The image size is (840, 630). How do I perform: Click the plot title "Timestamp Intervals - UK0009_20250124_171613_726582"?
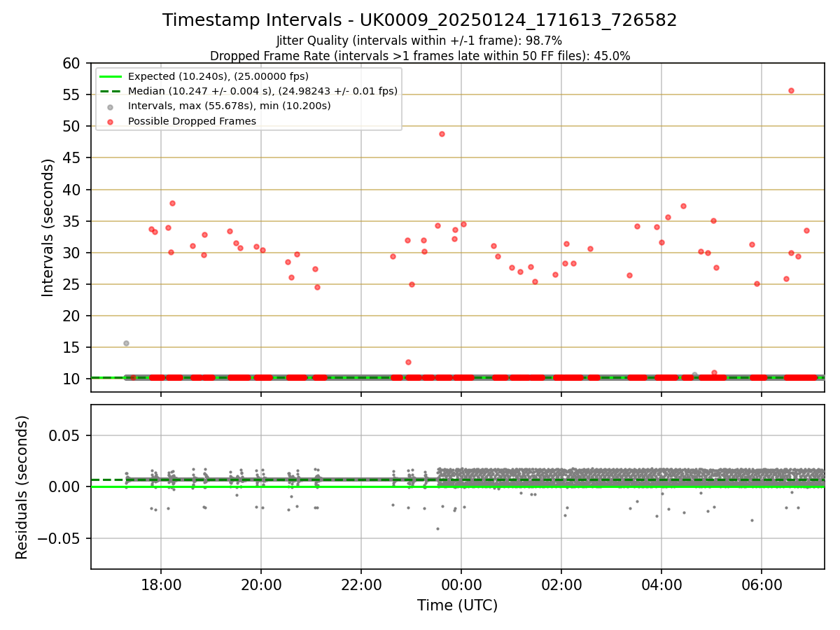[x=420, y=20]
